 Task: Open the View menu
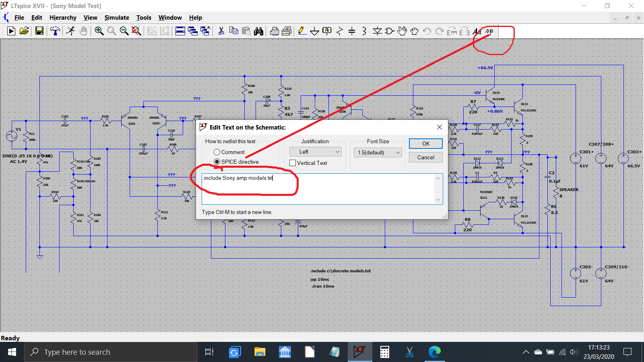[x=90, y=18]
